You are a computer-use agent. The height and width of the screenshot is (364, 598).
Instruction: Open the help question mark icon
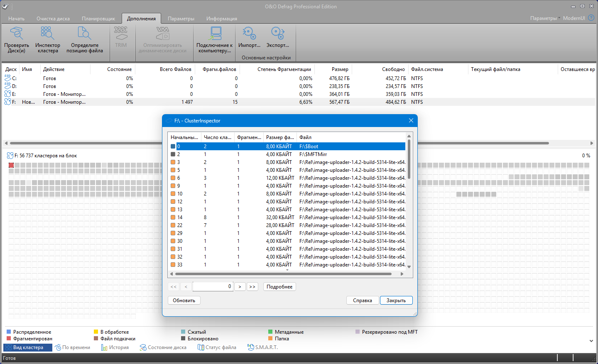pyautogui.click(x=591, y=18)
